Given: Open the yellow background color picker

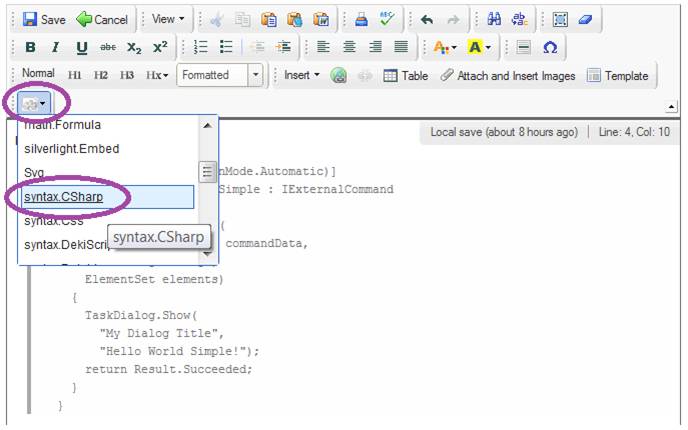Looking at the screenshot, I should 479,47.
